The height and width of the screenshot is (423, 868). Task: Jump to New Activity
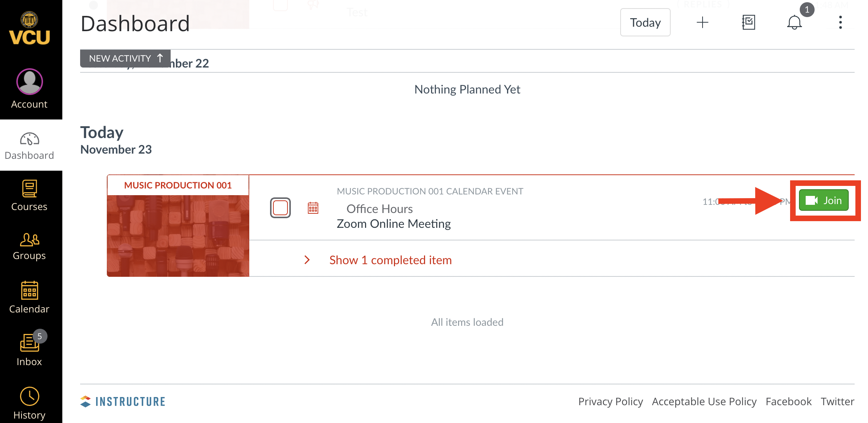point(125,58)
